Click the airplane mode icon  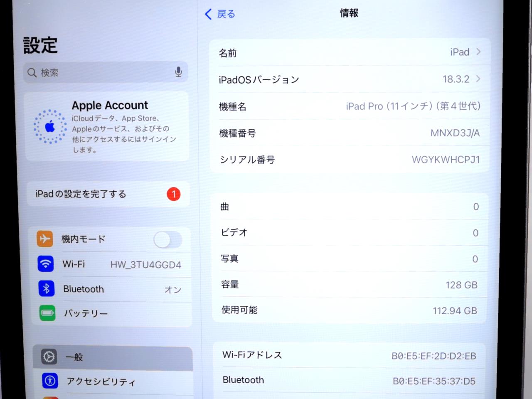(x=45, y=239)
